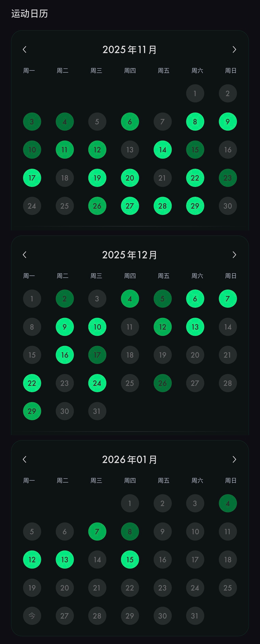This screenshot has width=260, height=644.
Task: Click November 30 inactive day
Action: click(227, 206)
